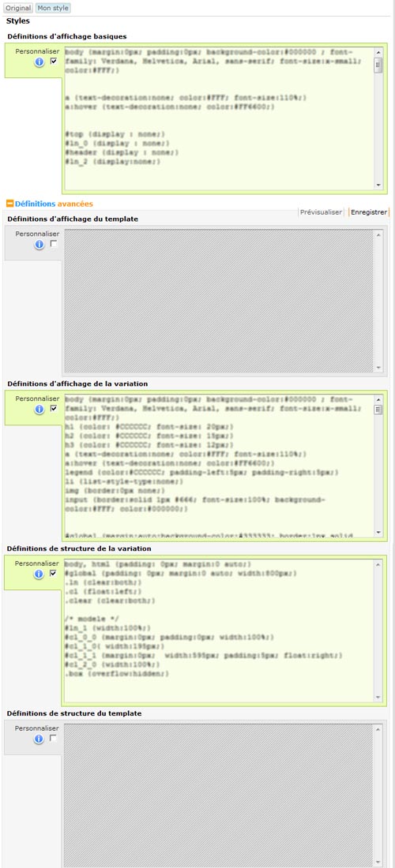
Task: Uncheck Personnaliser for Définitions d'affichage basiques
Action: click(x=54, y=62)
